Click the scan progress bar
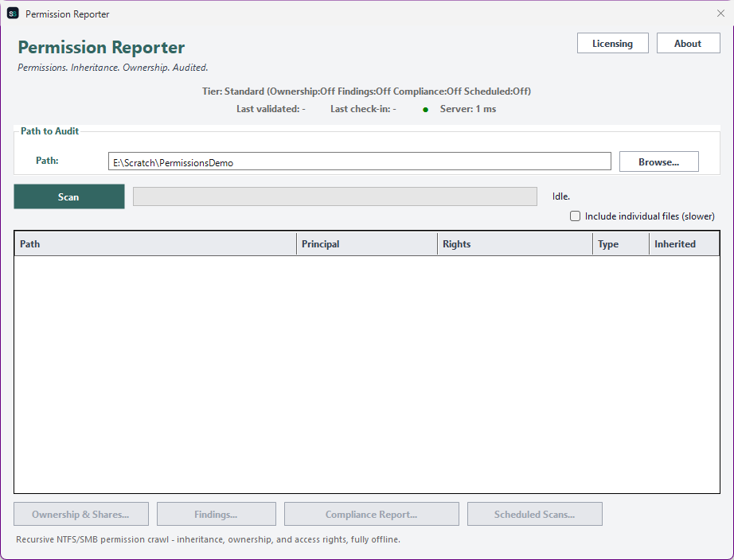Image resolution: width=734 pixels, height=560 pixels. (334, 196)
